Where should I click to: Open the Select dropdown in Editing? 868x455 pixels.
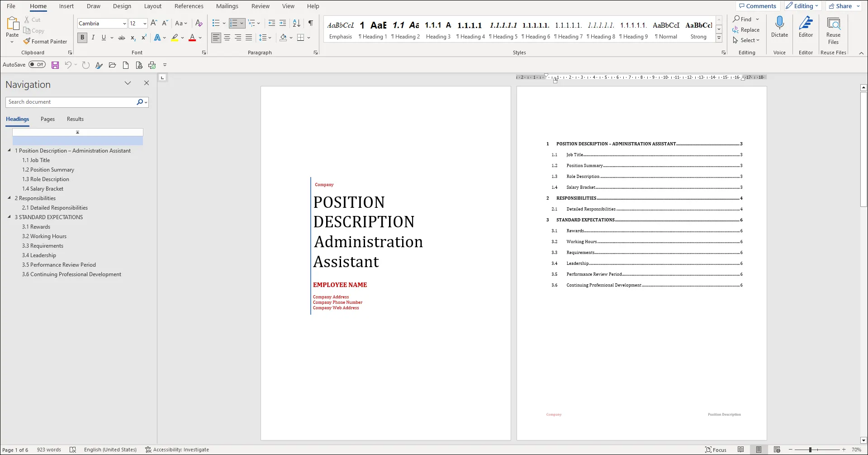[746, 40]
